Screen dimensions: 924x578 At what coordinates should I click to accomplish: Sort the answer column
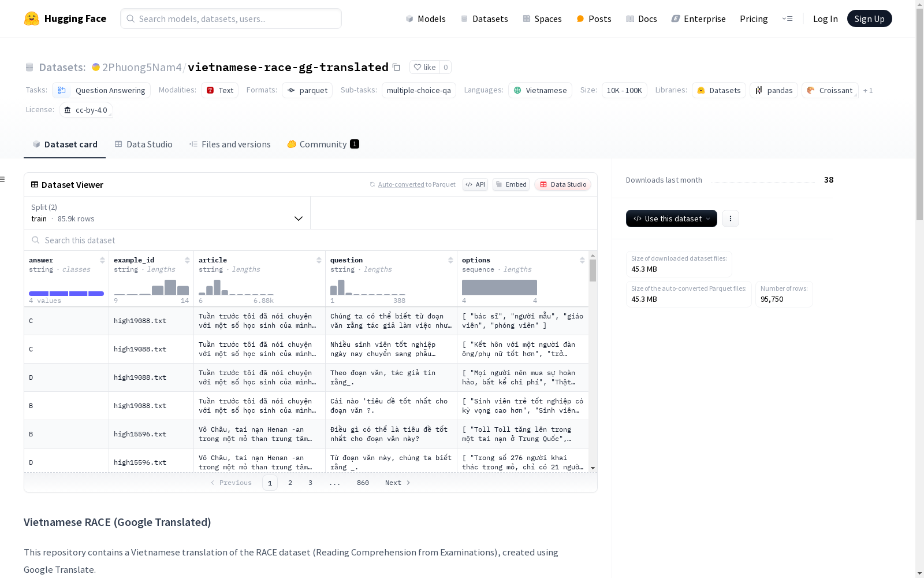pyautogui.click(x=102, y=260)
